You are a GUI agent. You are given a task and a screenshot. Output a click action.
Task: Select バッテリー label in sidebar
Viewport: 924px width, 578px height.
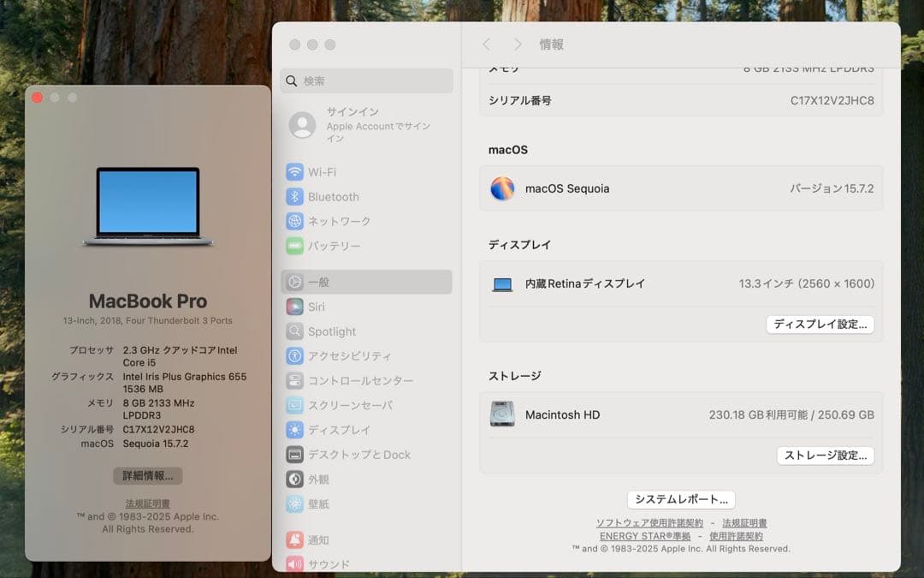(x=335, y=246)
